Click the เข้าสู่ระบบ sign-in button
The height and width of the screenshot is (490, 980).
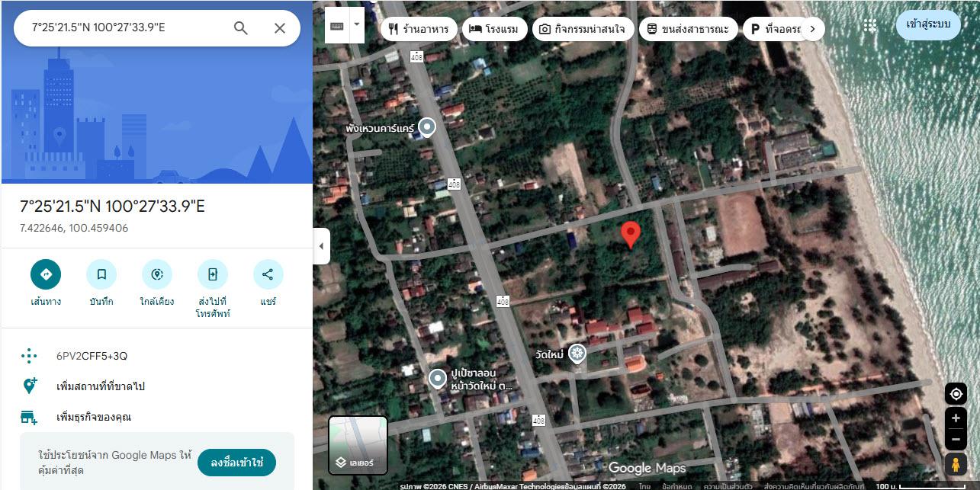tap(928, 24)
